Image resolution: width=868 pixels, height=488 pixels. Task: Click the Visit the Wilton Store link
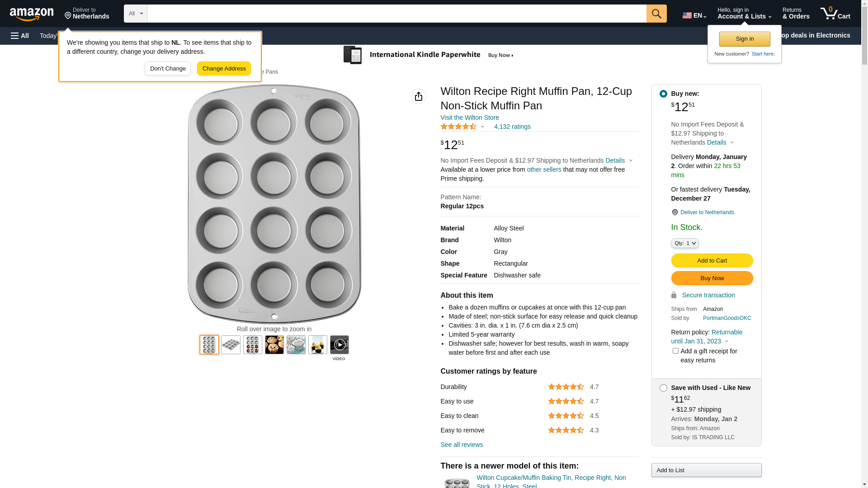pos(469,117)
